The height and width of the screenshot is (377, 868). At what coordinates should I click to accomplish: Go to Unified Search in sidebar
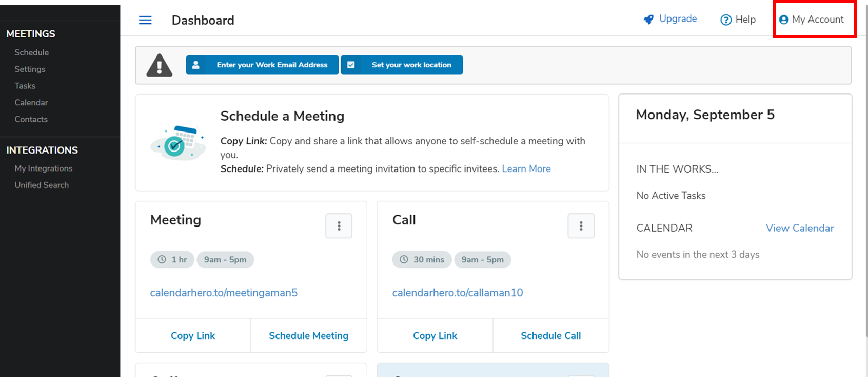[42, 185]
